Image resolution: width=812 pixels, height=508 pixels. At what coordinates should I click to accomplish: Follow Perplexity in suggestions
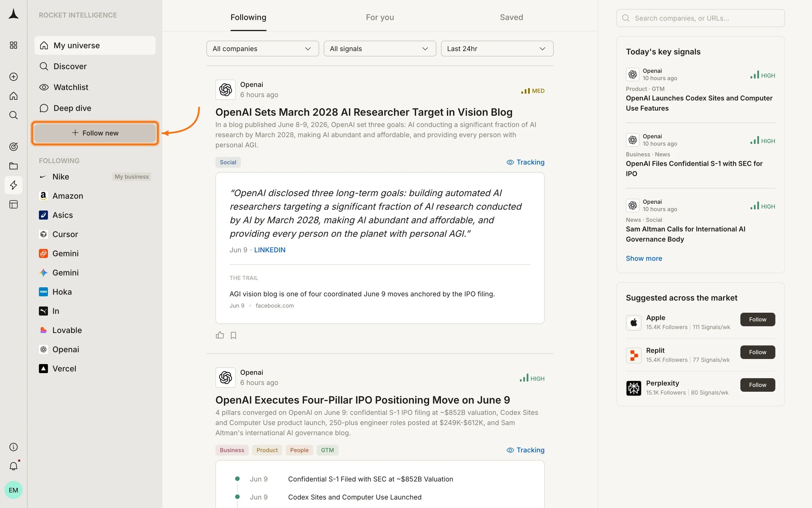[757, 385]
